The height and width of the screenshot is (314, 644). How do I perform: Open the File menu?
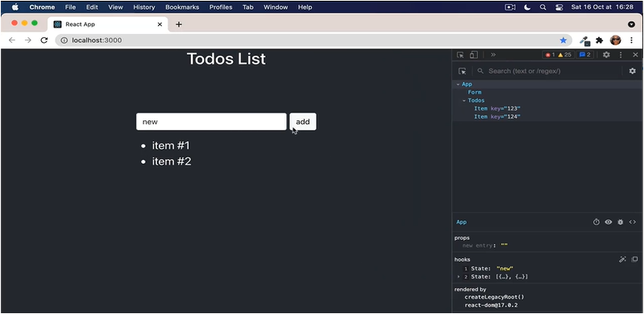point(71,7)
